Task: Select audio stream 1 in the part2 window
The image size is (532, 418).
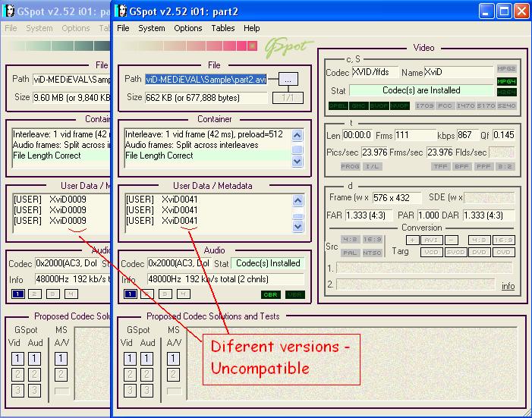Action: tap(131, 294)
